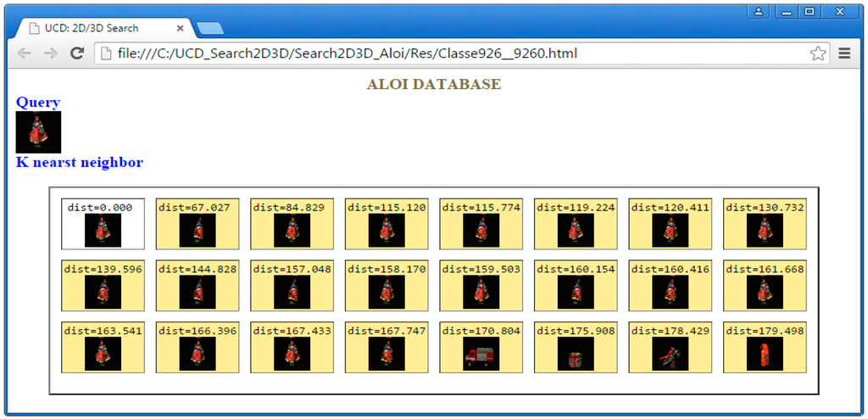The image size is (868, 419).
Task: Open the dist=163.541 result thumbnail
Action: pyautogui.click(x=103, y=354)
